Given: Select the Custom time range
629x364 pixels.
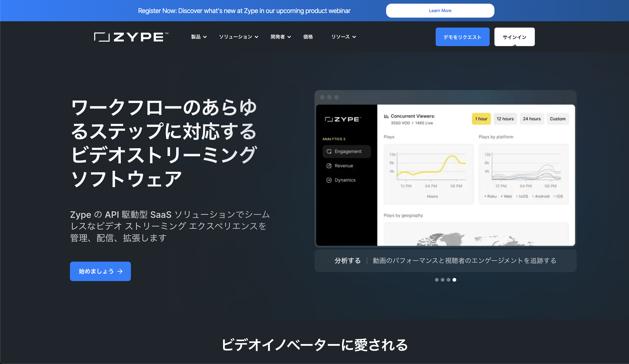Looking at the screenshot, I should click(558, 119).
